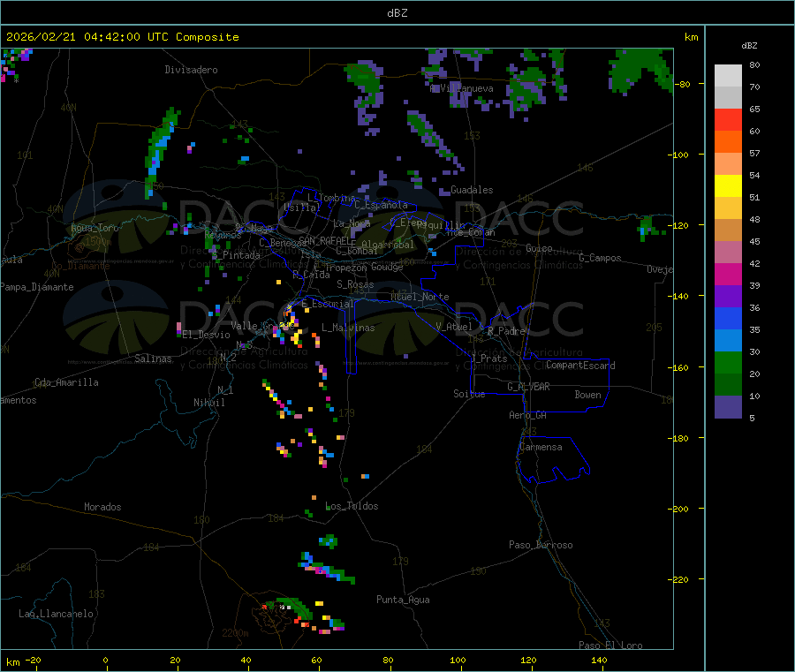Click the Goudge place label
The image size is (795, 672).
(x=387, y=267)
